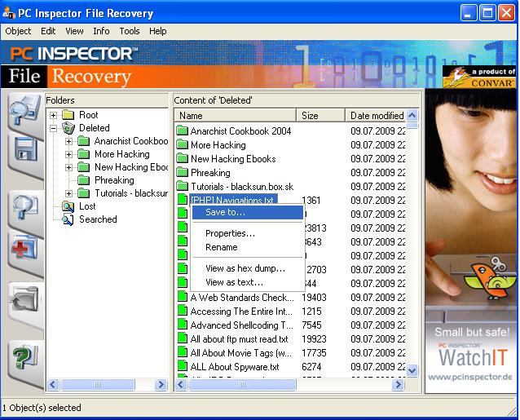The image size is (520, 420).
Task: Click application icon in title bar
Action: point(9,12)
